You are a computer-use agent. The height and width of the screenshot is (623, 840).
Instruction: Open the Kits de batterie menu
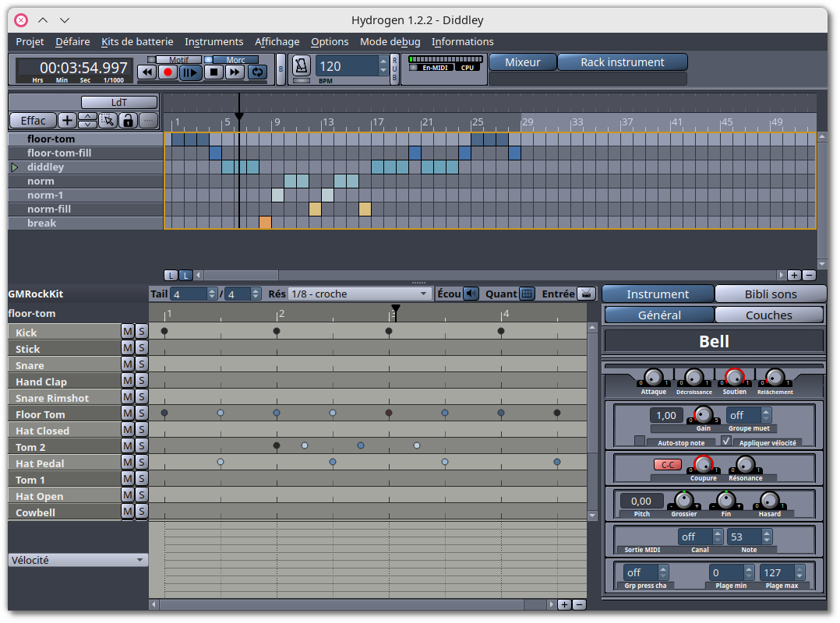(x=137, y=42)
